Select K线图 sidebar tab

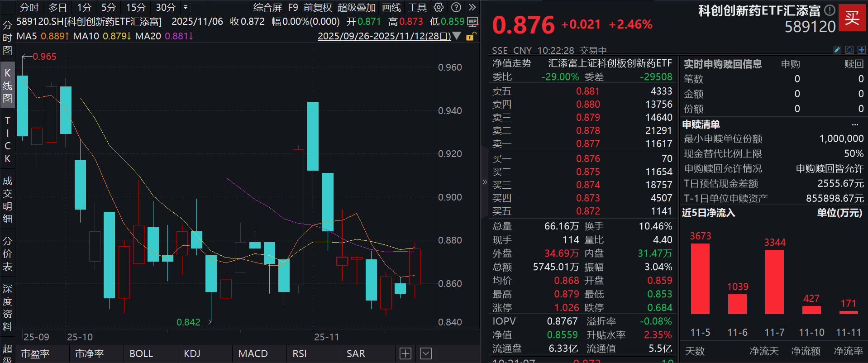click(7, 86)
